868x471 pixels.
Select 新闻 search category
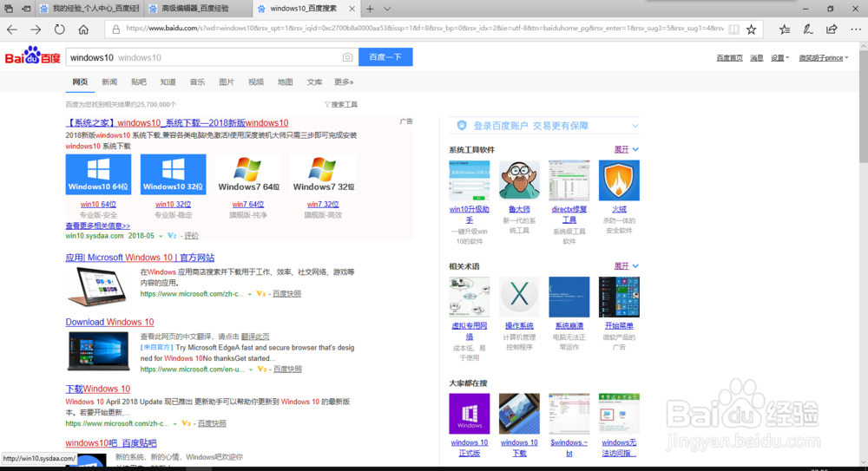pyautogui.click(x=109, y=82)
